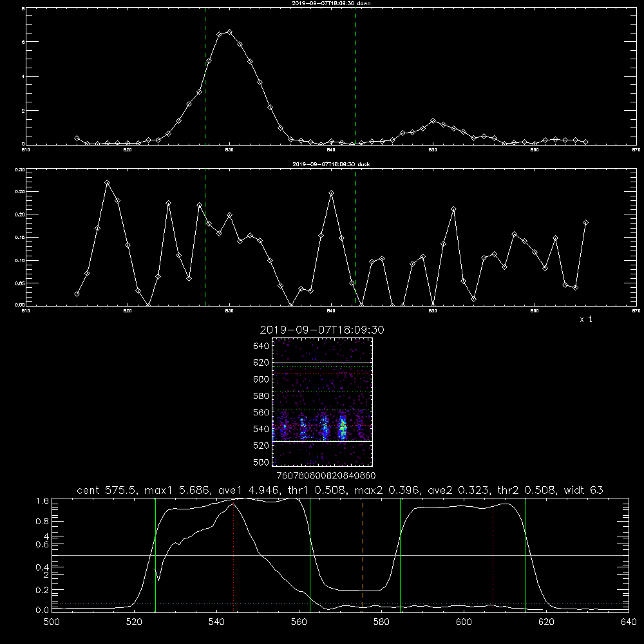Click the peak diamond at 840 in dusk plot
This screenshot has height=644, width=644.
point(332,193)
